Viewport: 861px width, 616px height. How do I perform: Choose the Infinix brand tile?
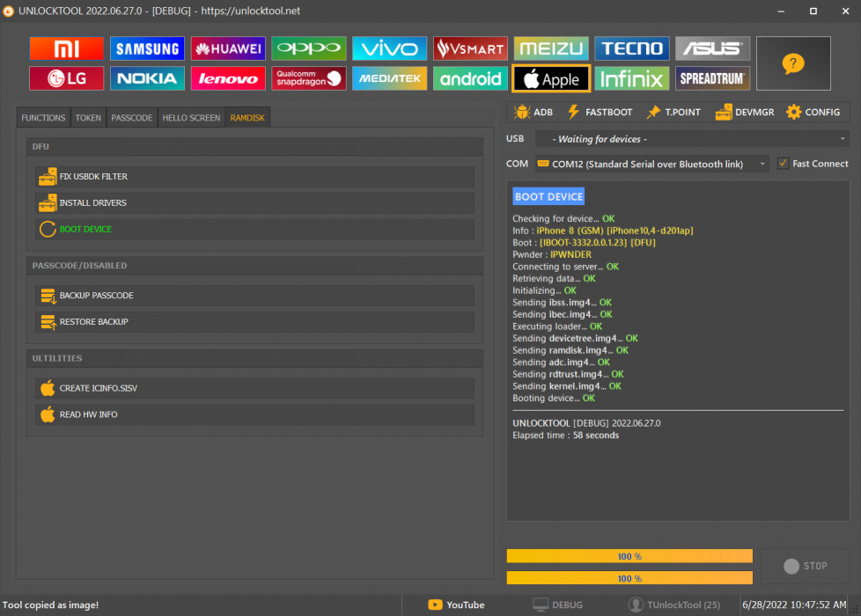(631, 78)
